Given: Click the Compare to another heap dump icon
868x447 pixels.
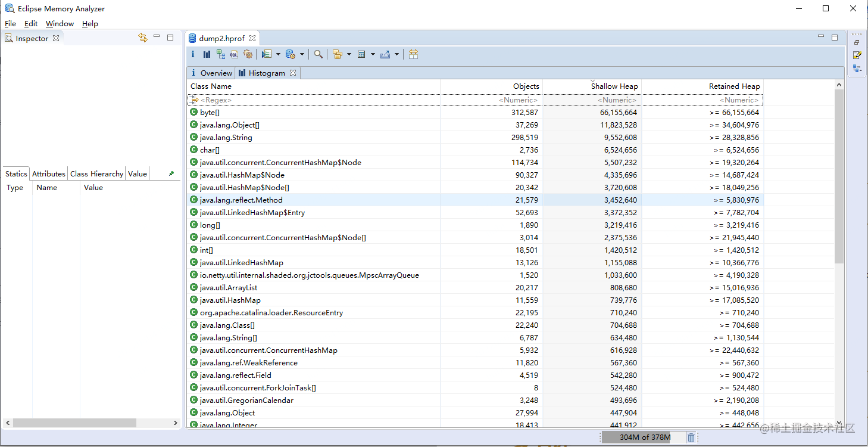Looking at the screenshot, I should [x=414, y=54].
